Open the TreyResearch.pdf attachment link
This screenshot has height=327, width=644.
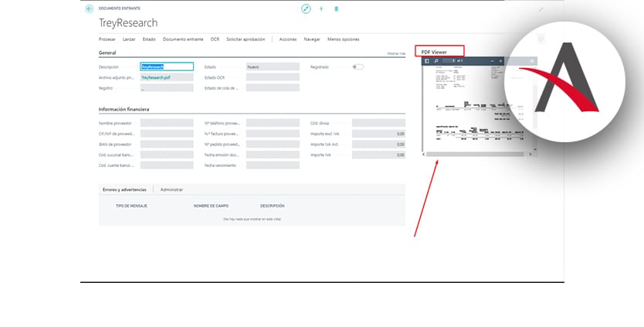pos(156,77)
